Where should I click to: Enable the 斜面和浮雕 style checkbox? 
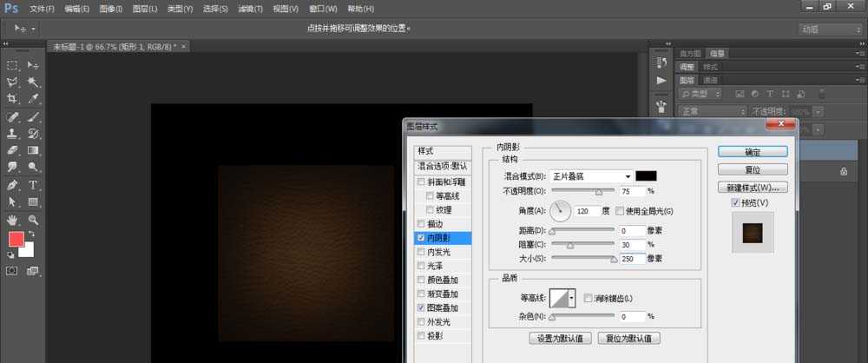[421, 181]
